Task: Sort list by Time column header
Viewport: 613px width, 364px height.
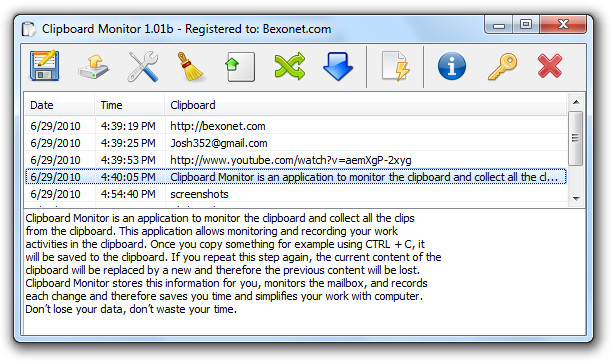Action: 129,105
